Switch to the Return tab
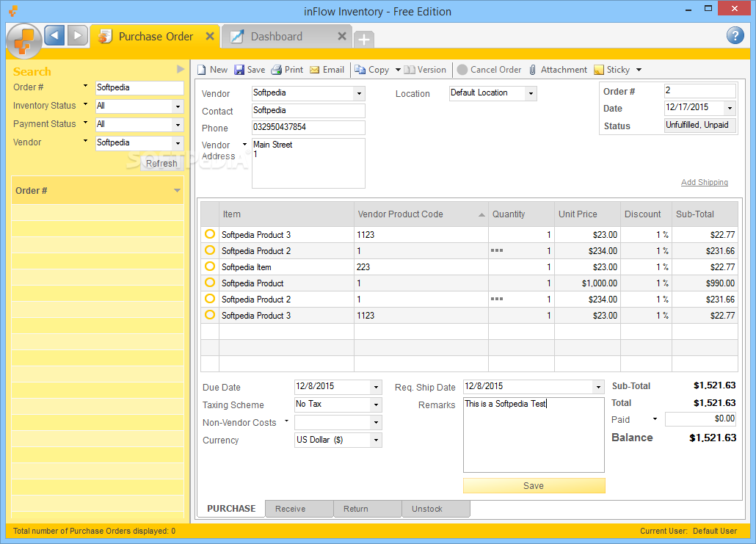The height and width of the screenshot is (544, 756). [x=368, y=509]
